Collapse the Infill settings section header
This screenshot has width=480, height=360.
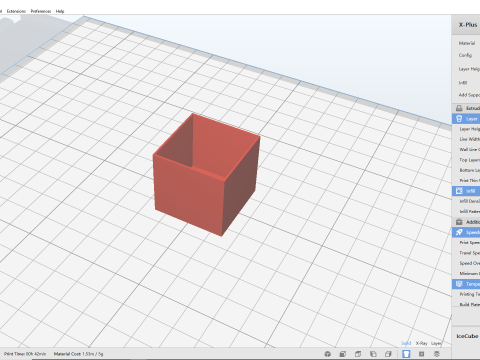tap(466, 191)
